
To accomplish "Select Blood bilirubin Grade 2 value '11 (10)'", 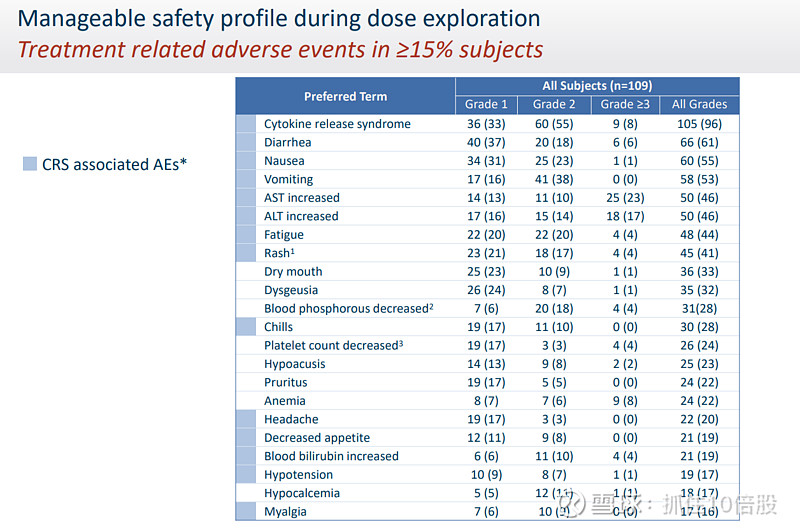I will [554, 456].
